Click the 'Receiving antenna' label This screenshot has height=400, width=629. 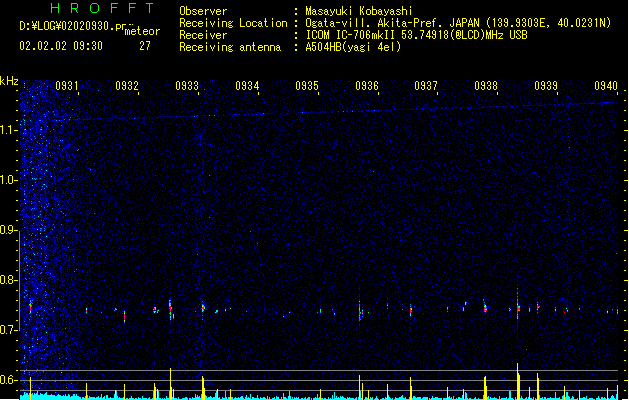pos(230,47)
